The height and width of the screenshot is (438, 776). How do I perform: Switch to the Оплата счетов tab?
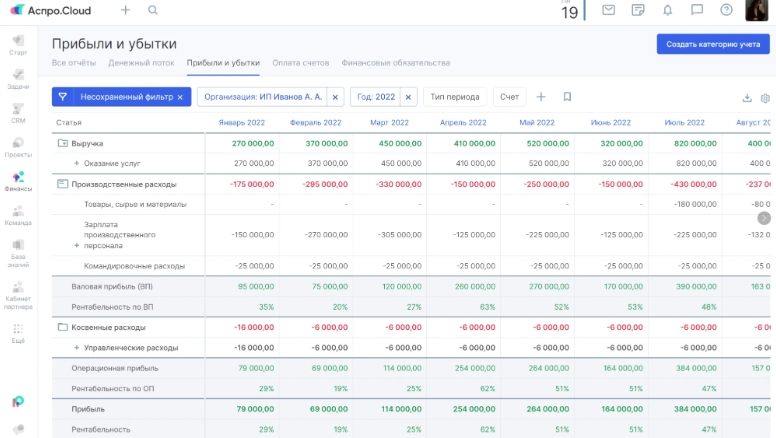[300, 63]
